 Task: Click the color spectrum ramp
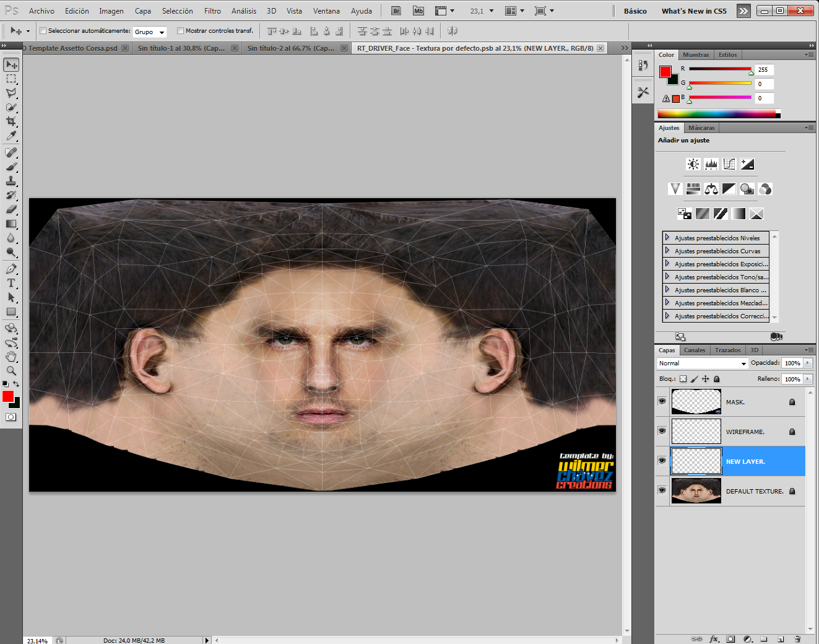click(718, 114)
